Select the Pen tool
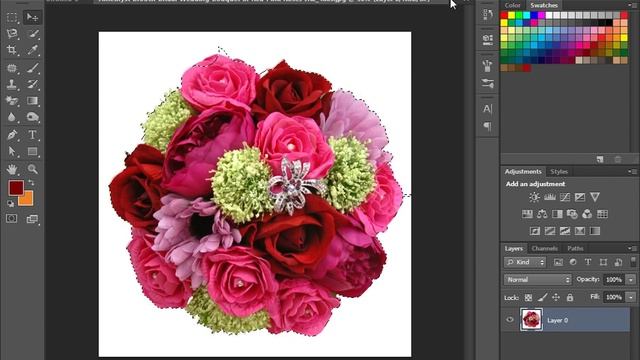Viewport: 640px width, 360px height. pyautogui.click(x=12, y=135)
